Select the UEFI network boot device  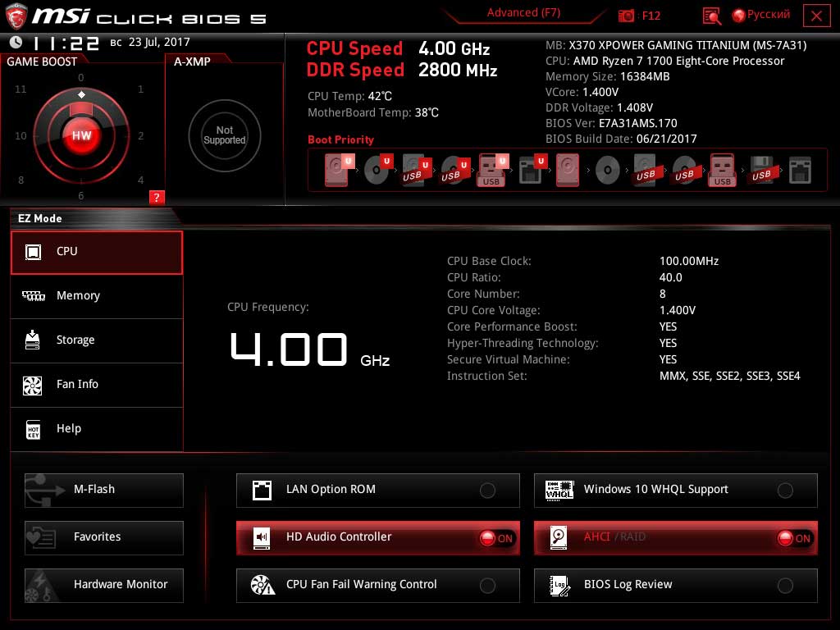point(532,170)
